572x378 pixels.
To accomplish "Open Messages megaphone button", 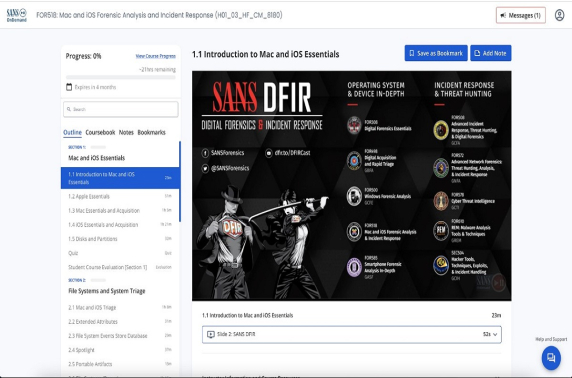I will 521,15.
